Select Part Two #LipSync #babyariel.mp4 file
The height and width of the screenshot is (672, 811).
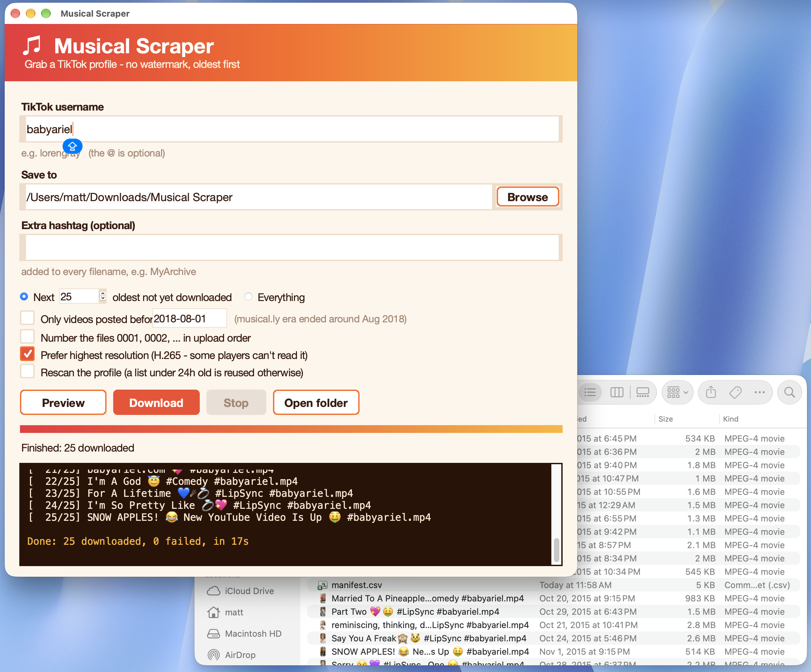553,612
